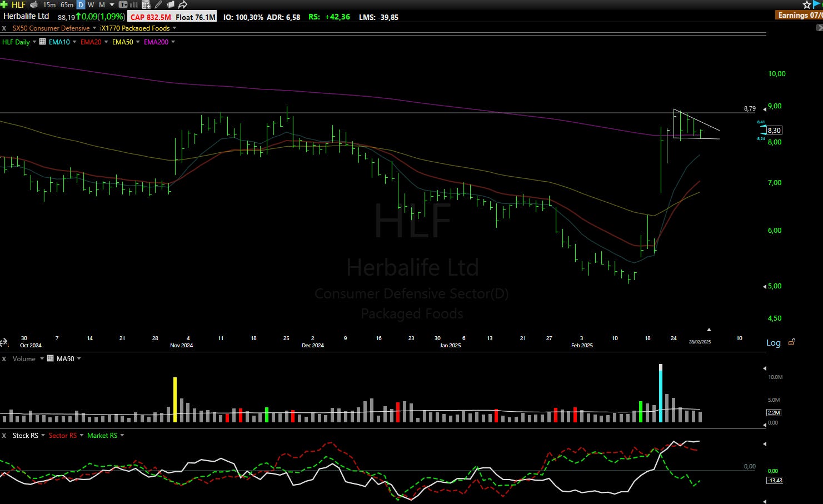Click the 2.2M volume average marker
Screen dimensions: 823x504
(x=774, y=412)
